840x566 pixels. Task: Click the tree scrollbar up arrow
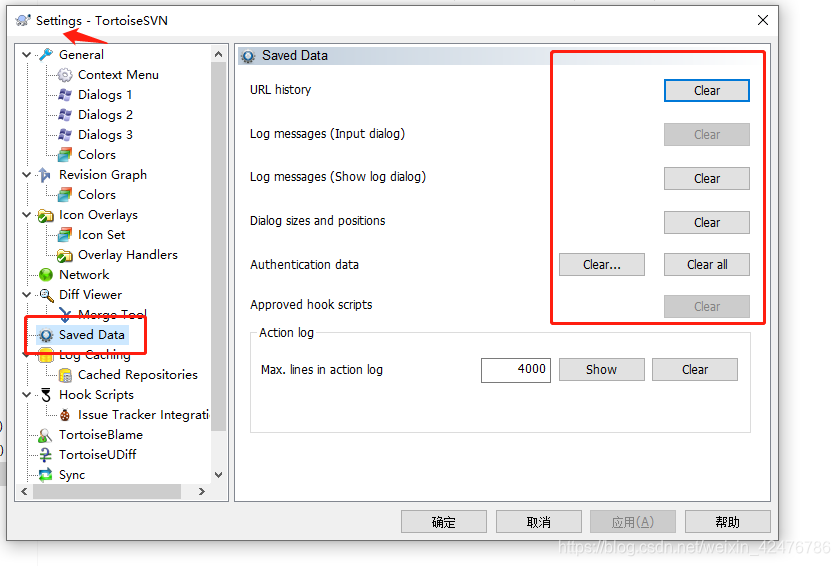[218, 54]
